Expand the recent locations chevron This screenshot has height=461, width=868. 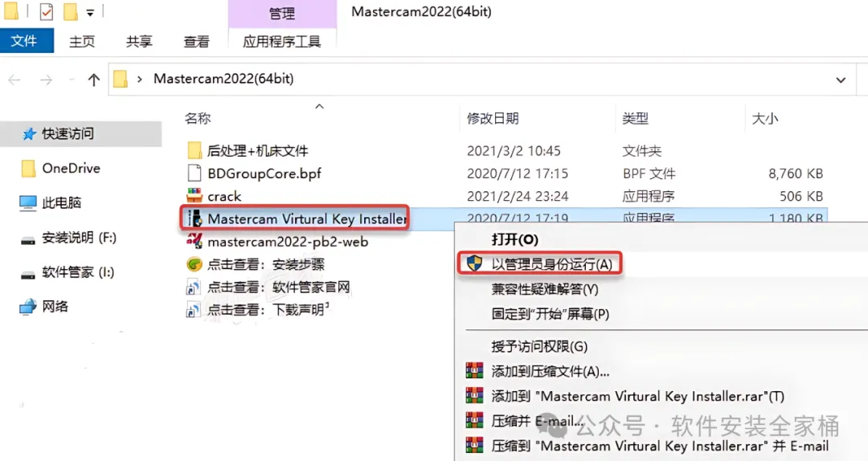(72, 80)
